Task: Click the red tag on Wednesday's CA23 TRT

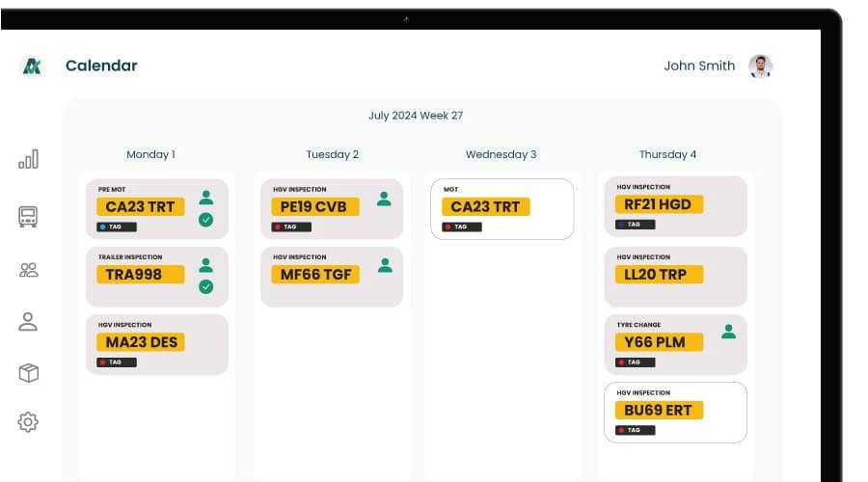Action: click(x=461, y=227)
